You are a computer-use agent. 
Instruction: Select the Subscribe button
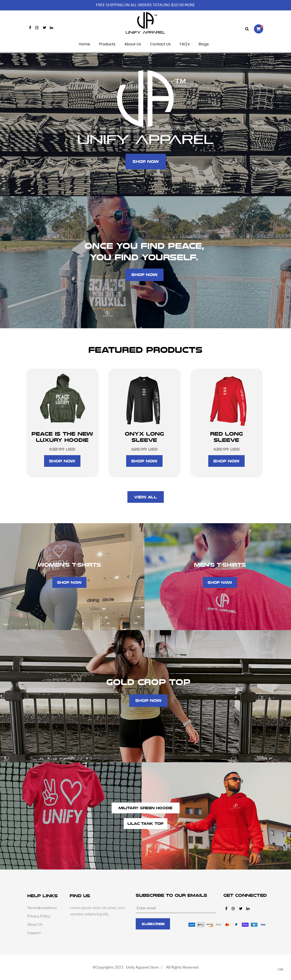(x=153, y=924)
